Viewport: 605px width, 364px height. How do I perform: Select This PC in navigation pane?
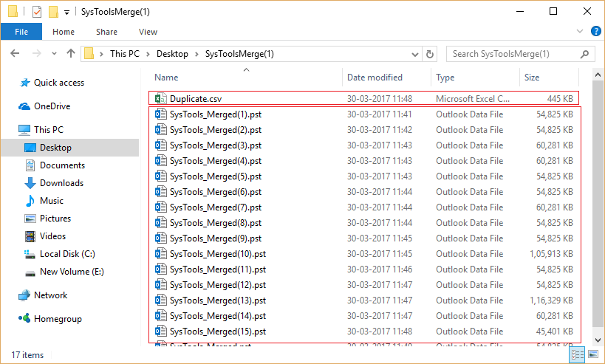click(48, 129)
